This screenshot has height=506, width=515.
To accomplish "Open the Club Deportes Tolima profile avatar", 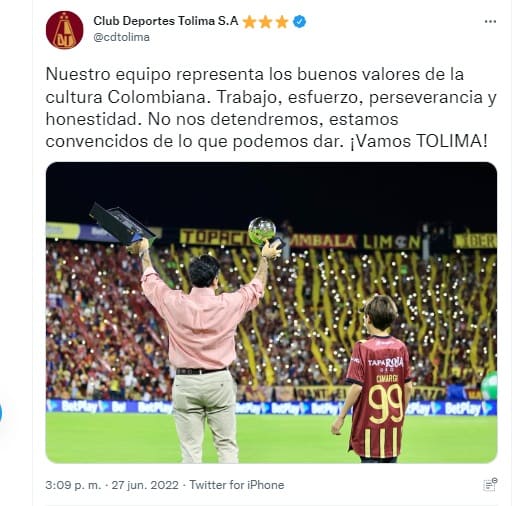I will pos(64,30).
